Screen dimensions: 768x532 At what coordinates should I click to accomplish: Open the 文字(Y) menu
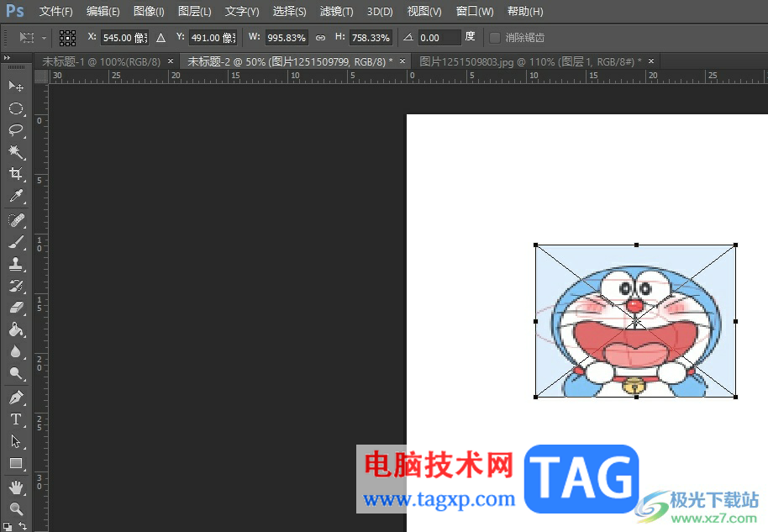[x=242, y=11]
